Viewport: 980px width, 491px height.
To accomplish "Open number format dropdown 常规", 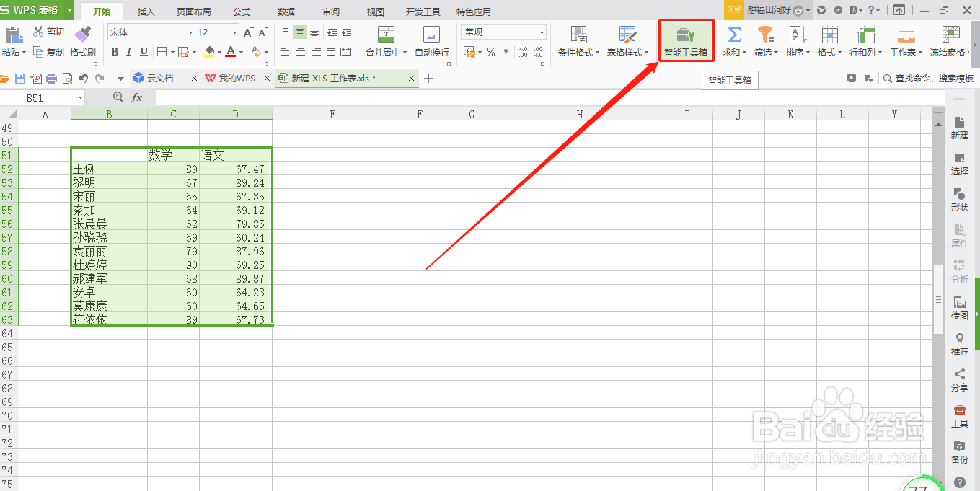I will coord(542,32).
